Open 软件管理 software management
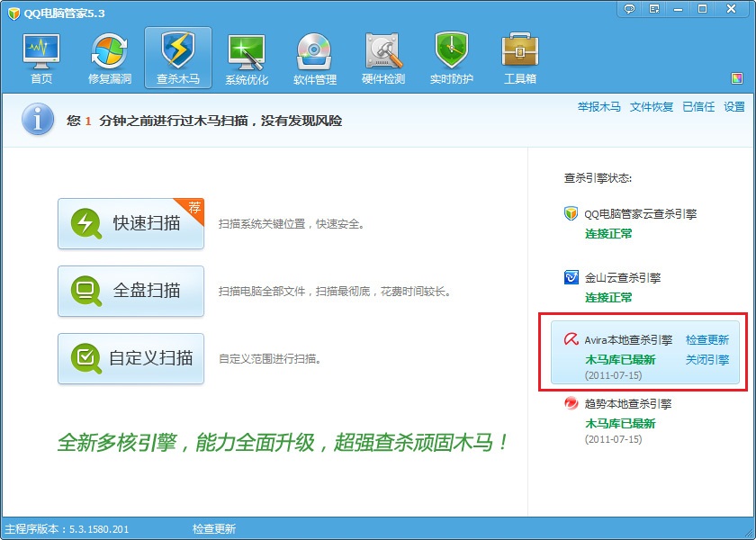 click(x=315, y=58)
